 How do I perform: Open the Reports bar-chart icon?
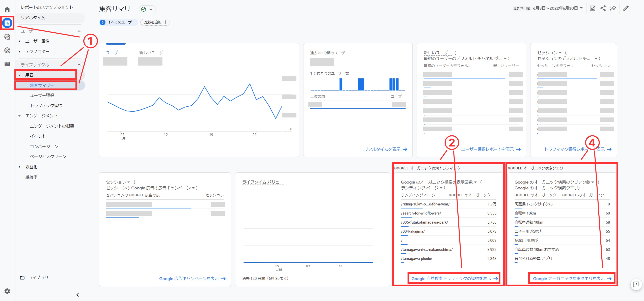pos(7,23)
